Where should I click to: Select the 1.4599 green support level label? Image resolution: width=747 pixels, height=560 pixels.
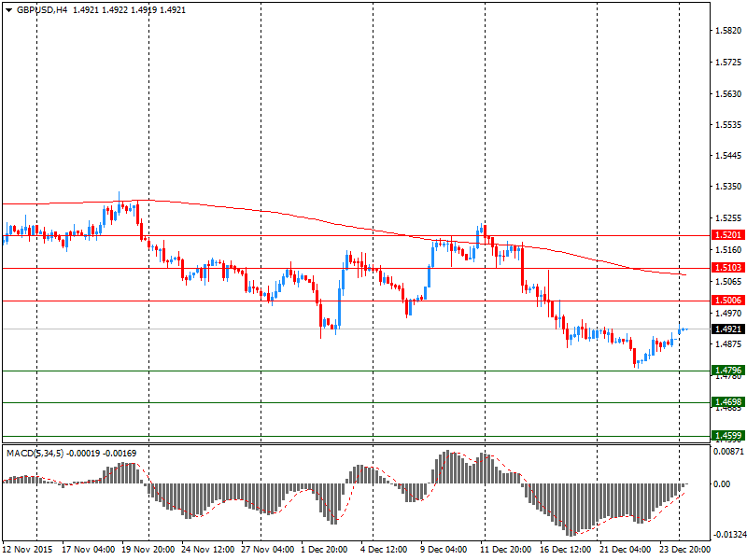(728, 435)
